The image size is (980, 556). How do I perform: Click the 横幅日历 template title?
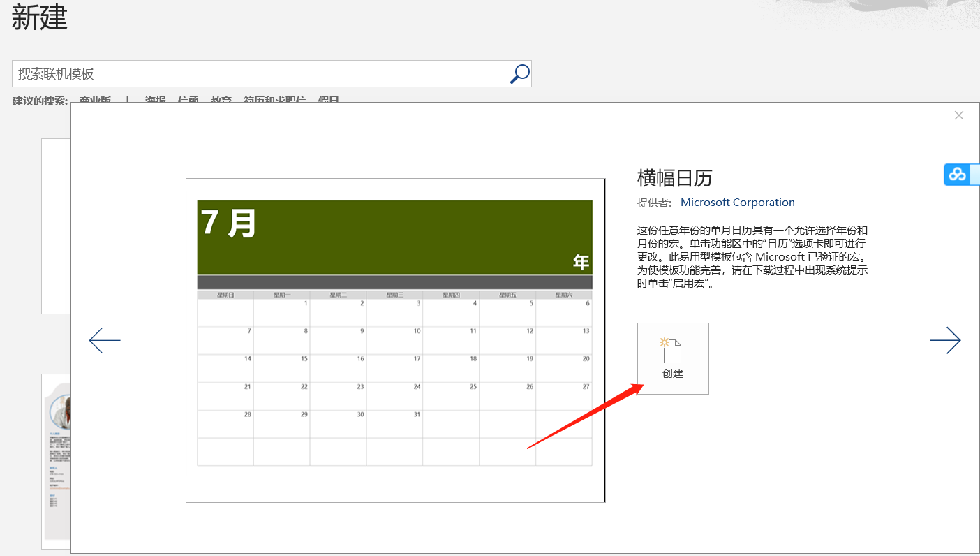point(674,178)
